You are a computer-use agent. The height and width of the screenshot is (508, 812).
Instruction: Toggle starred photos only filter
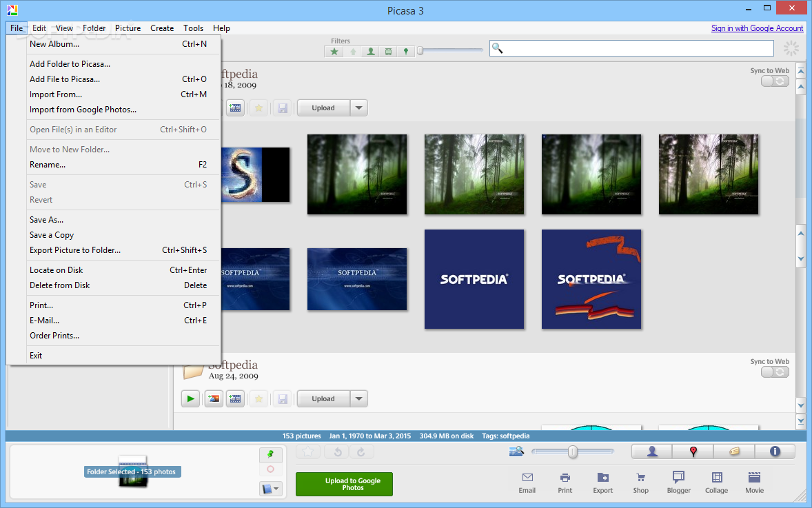334,51
